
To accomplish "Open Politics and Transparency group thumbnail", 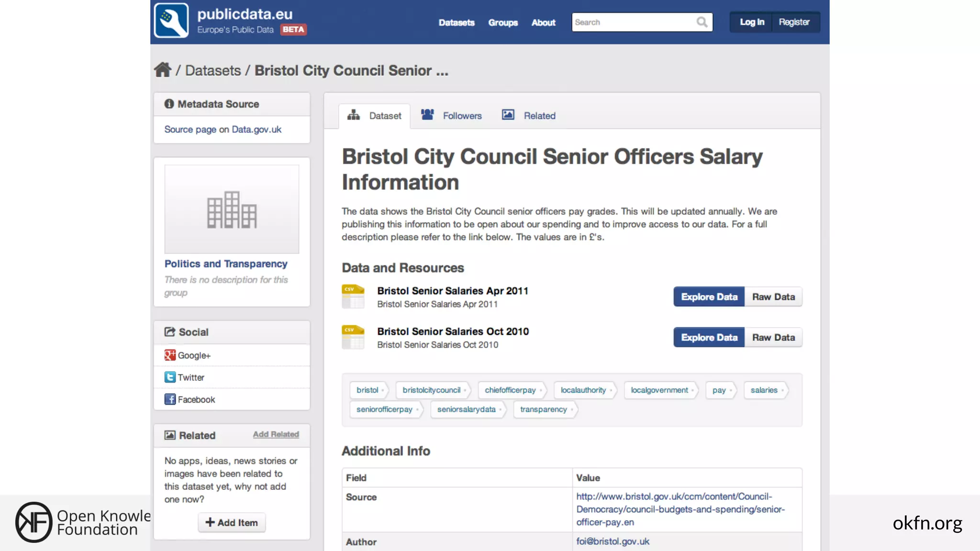I will 232,209.
